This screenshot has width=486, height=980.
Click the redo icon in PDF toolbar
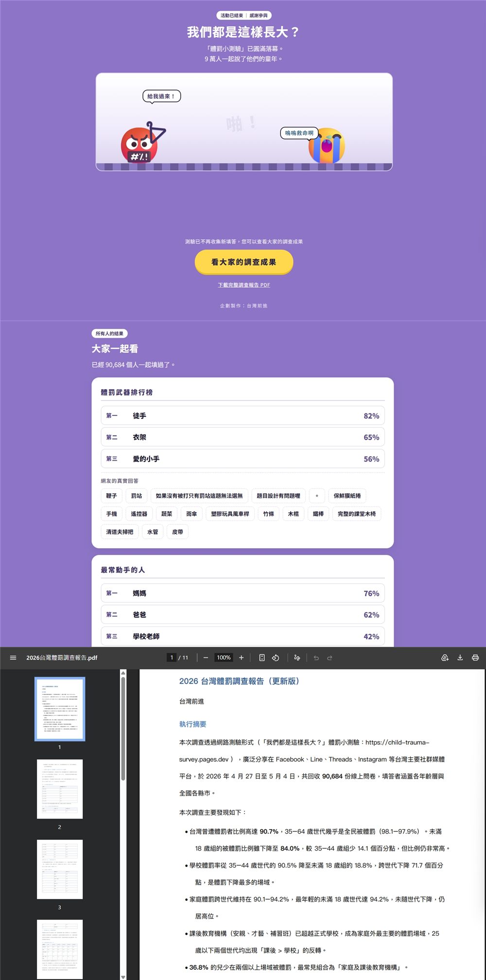(x=330, y=658)
